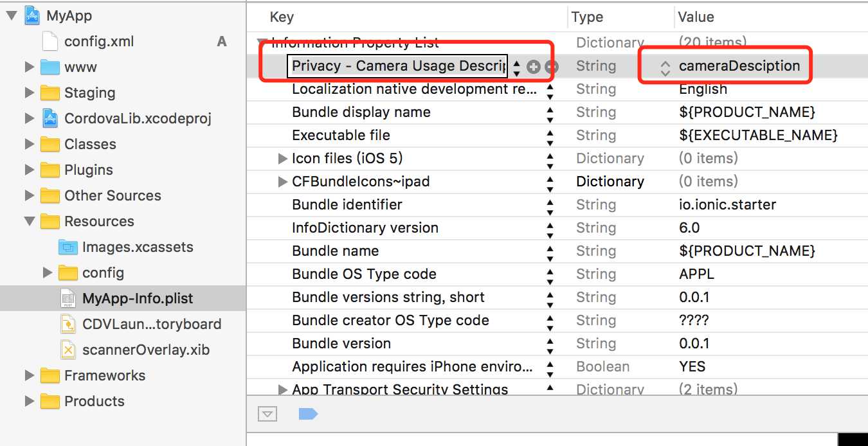Select the Bundle identifier row
Viewport: 868px width, 446px height.
click(x=557, y=205)
